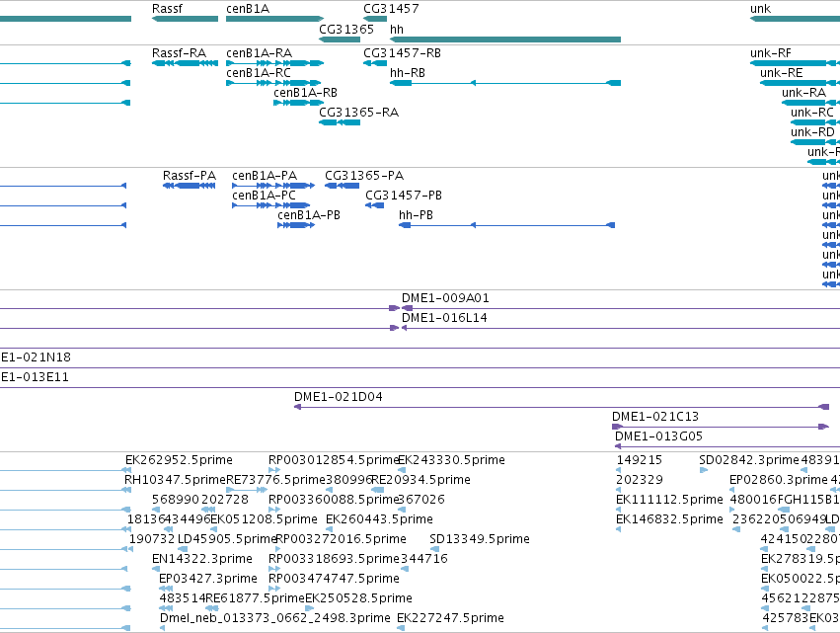Select the SD02842.3prime EST label
Image resolution: width=840 pixels, height=633 pixels.
point(749,460)
